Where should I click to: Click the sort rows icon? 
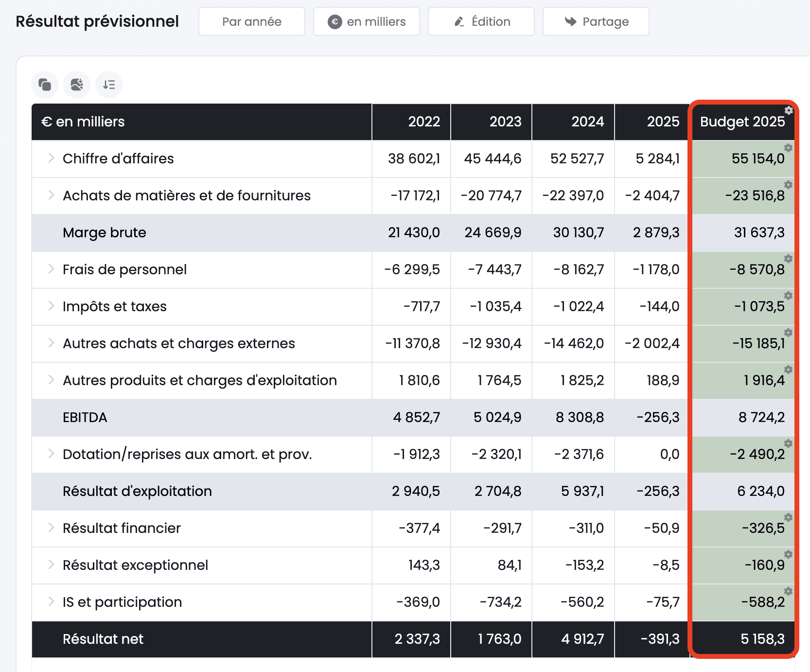click(x=109, y=85)
